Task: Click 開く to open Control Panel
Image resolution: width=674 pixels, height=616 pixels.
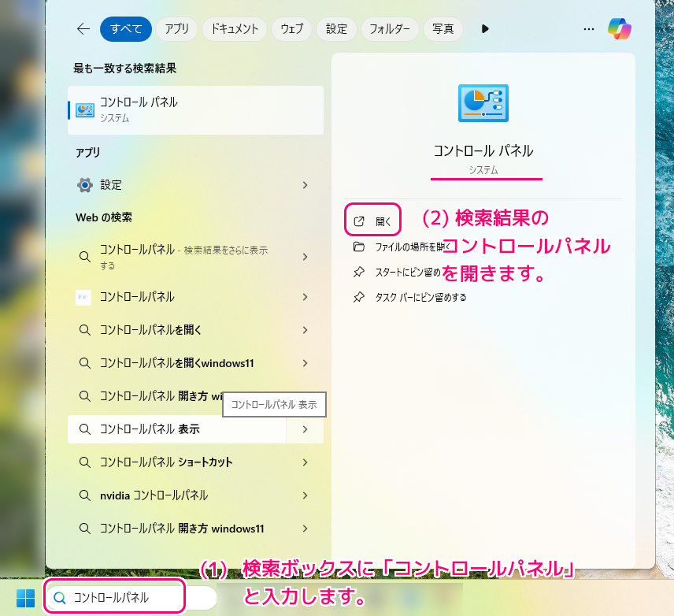Action: coord(372,221)
